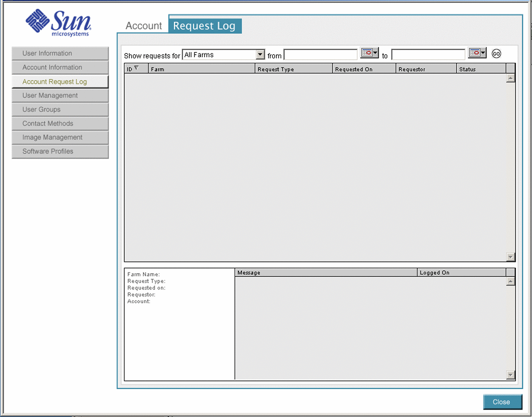The height and width of the screenshot is (417, 532).
Task: Open User Groups page
Action: tap(60, 110)
